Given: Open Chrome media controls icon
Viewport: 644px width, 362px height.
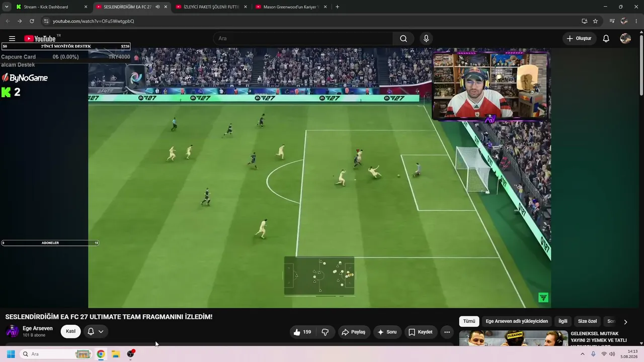Looking at the screenshot, I should point(612,21).
